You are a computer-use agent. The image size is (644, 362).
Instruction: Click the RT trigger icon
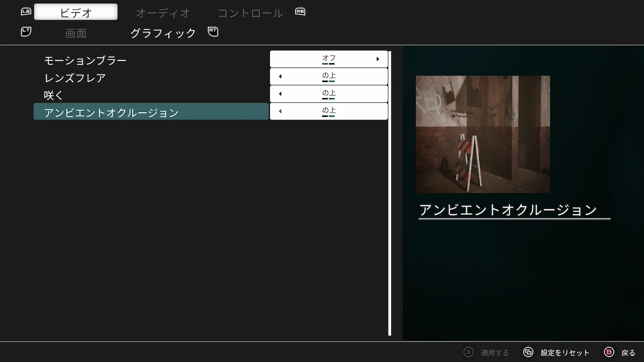coord(213,32)
